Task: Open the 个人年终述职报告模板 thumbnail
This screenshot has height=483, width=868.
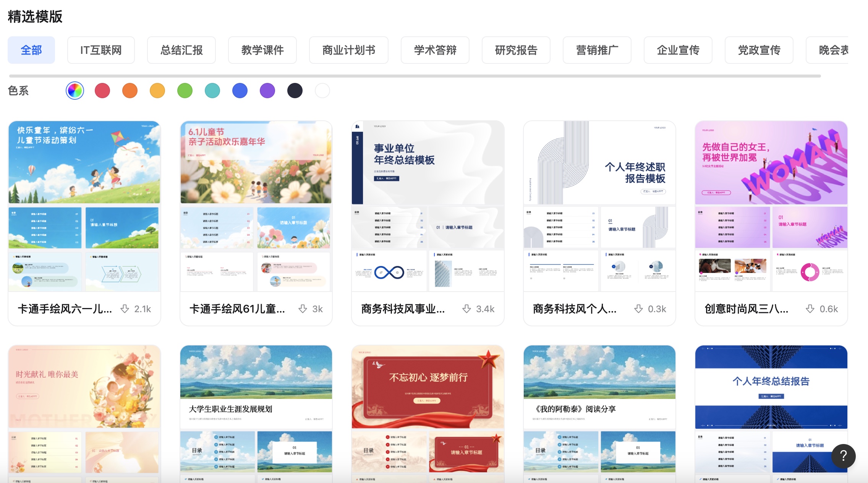Action: pyautogui.click(x=599, y=206)
